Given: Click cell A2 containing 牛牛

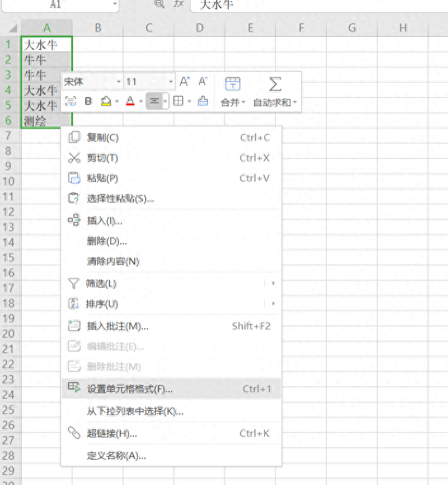Looking at the screenshot, I should tap(46, 60).
